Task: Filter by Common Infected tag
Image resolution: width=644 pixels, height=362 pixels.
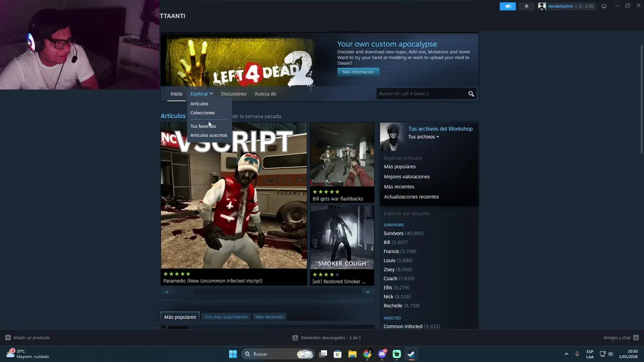Action: 412,326
